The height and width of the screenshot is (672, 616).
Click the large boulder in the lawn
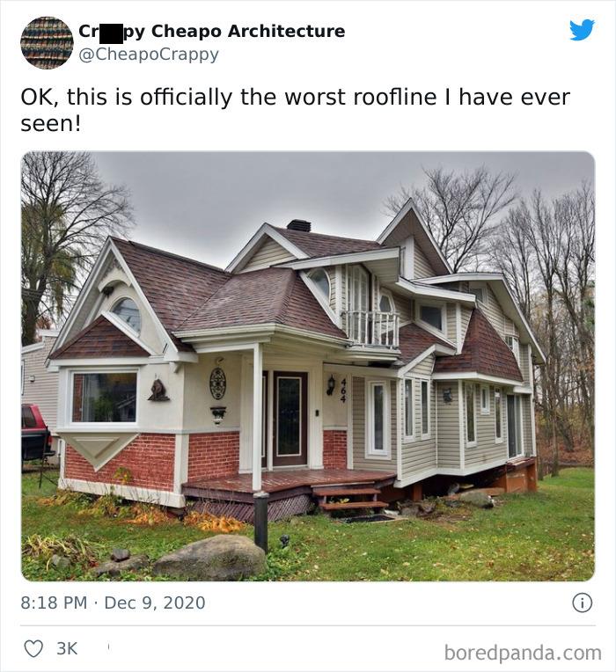pyautogui.click(x=209, y=557)
